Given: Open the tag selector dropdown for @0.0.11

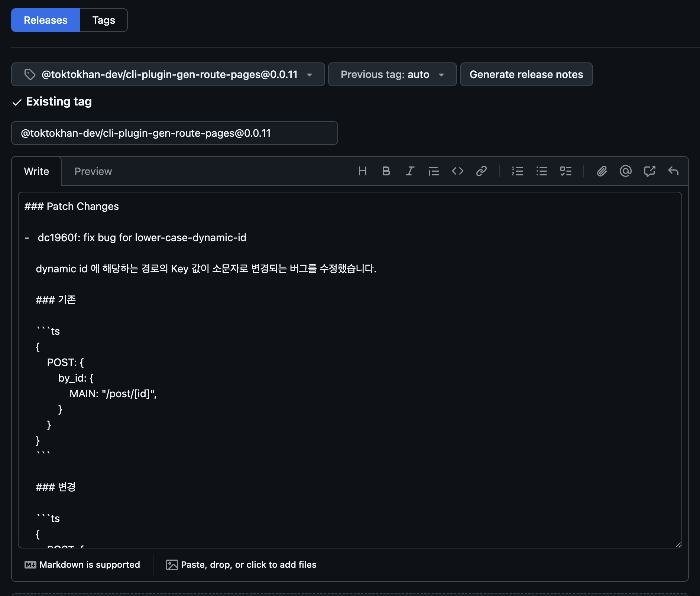Looking at the screenshot, I should pyautogui.click(x=168, y=74).
